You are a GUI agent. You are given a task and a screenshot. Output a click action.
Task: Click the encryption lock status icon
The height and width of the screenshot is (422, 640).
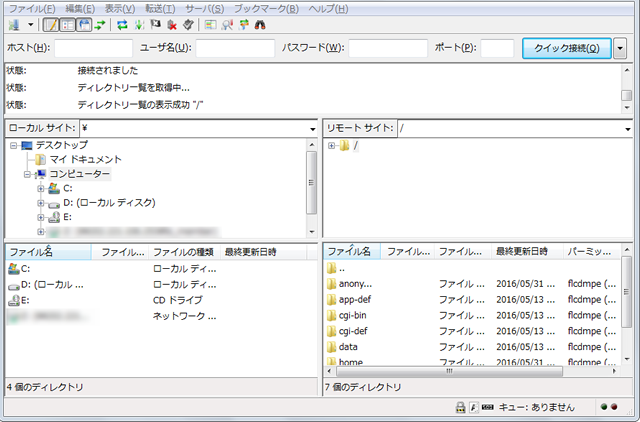point(460,407)
